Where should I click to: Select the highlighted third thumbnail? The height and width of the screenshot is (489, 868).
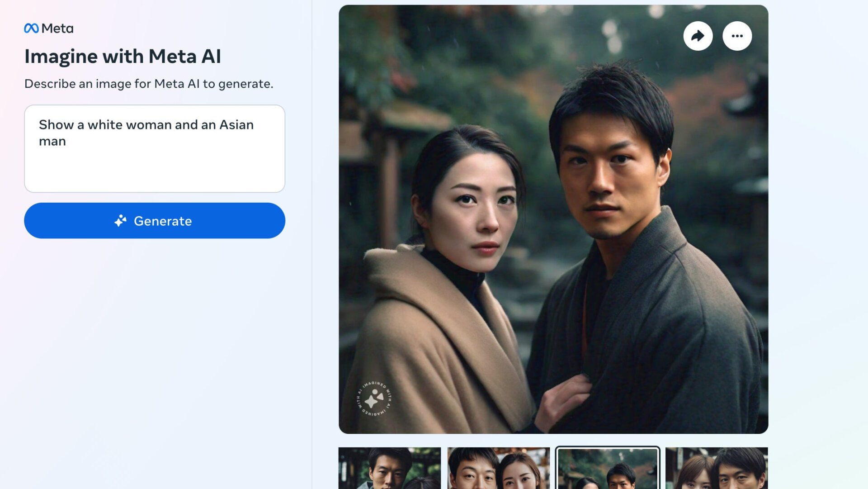(x=608, y=468)
